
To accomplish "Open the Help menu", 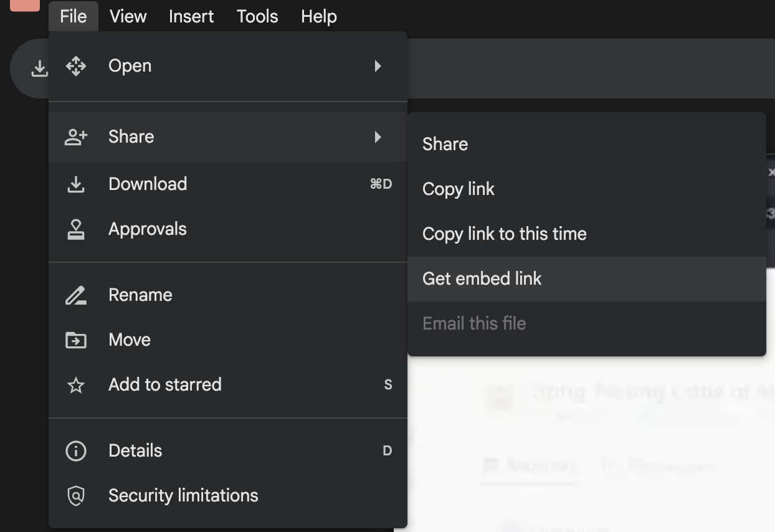I will coord(319,16).
